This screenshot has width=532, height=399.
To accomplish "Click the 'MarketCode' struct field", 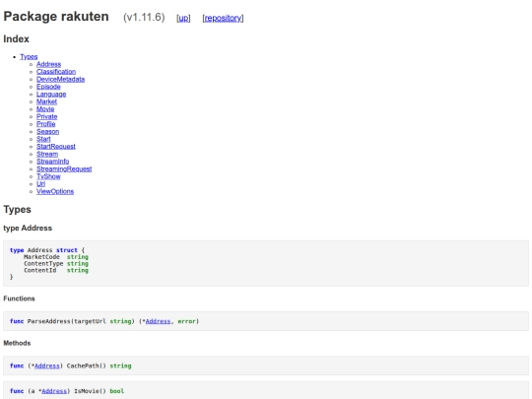I will point(41,257).
